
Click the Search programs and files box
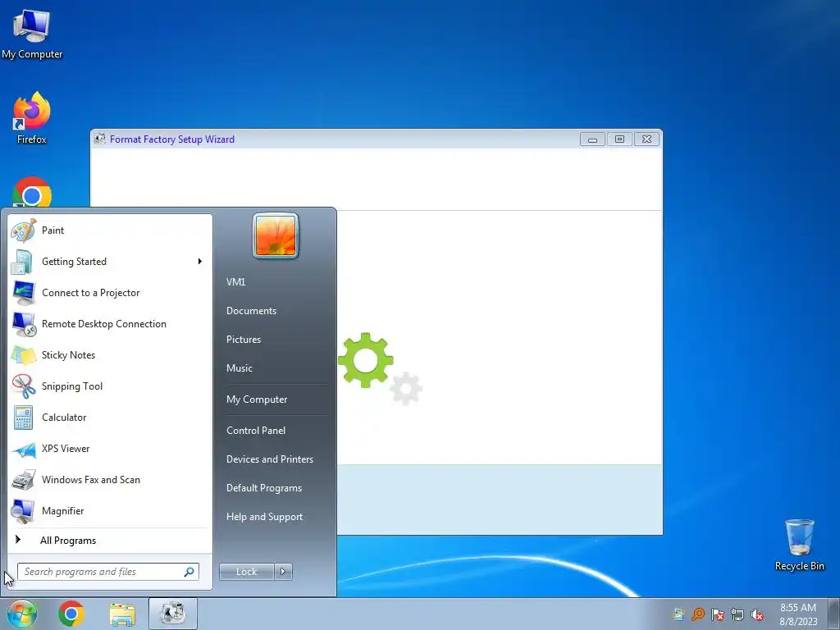pyautogui.click(x=108, y=572)
